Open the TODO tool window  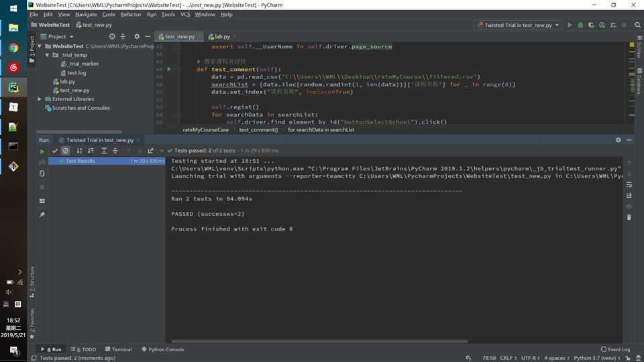(x=84, y=349)
